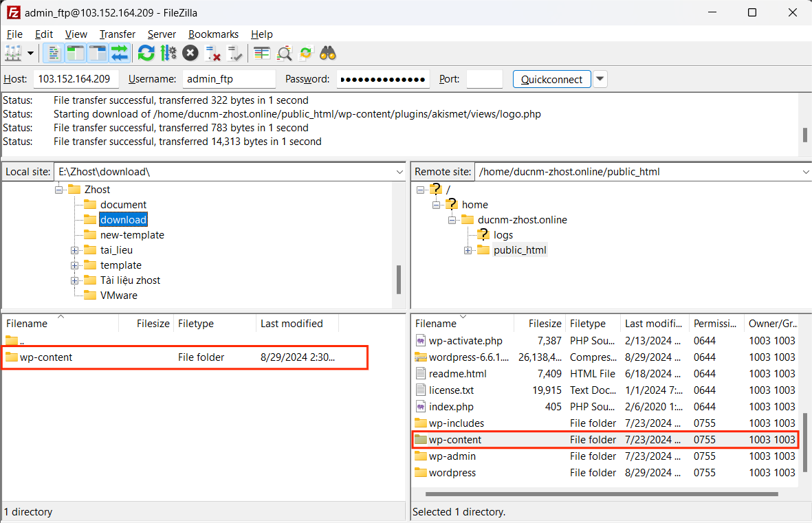Open the Site Manager icon
This screenshot has width=812, height=523.
tap(13, 53)
